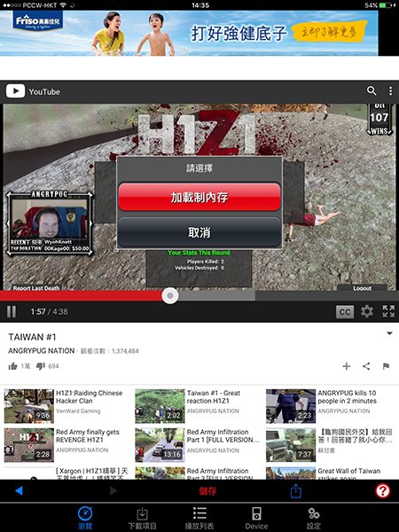Switch to 設定 settings tab
This screenshot has height=532, width=399.
[x=314, y=518]
